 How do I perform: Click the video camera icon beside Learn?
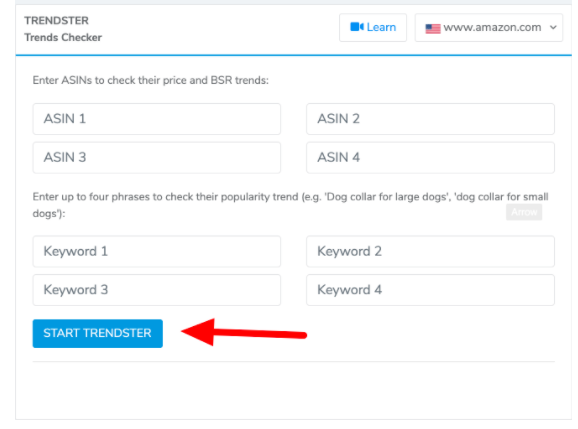pos(356,27)
